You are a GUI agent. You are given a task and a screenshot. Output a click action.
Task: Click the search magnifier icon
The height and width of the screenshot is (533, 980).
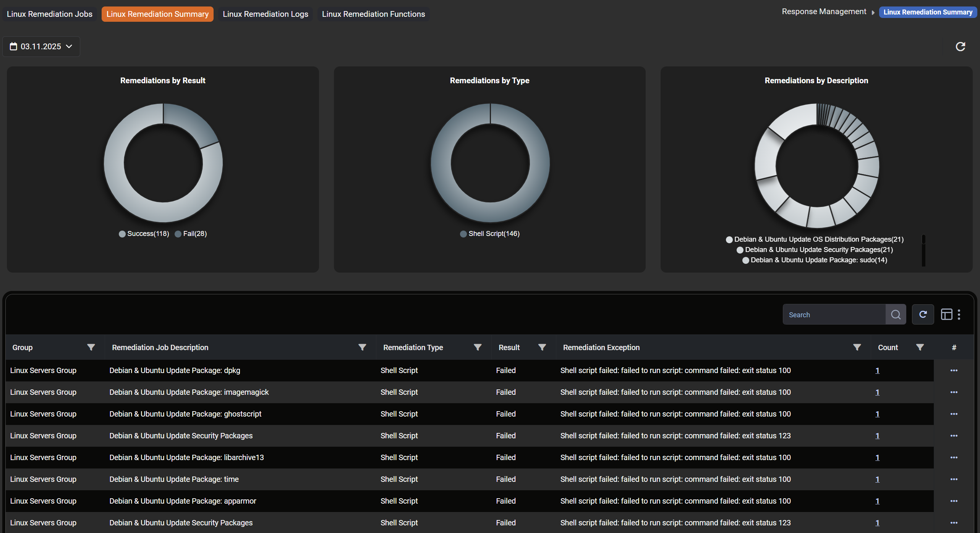click(x=896, y=315)
